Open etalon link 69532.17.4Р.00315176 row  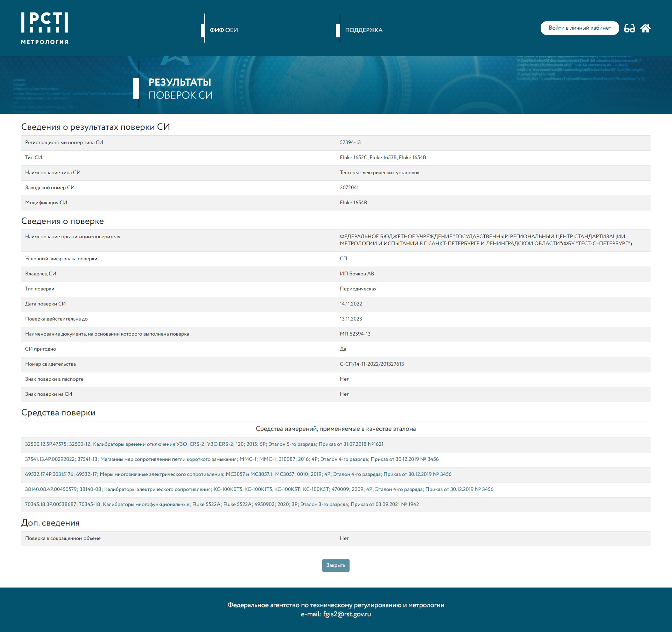(238, 474)
